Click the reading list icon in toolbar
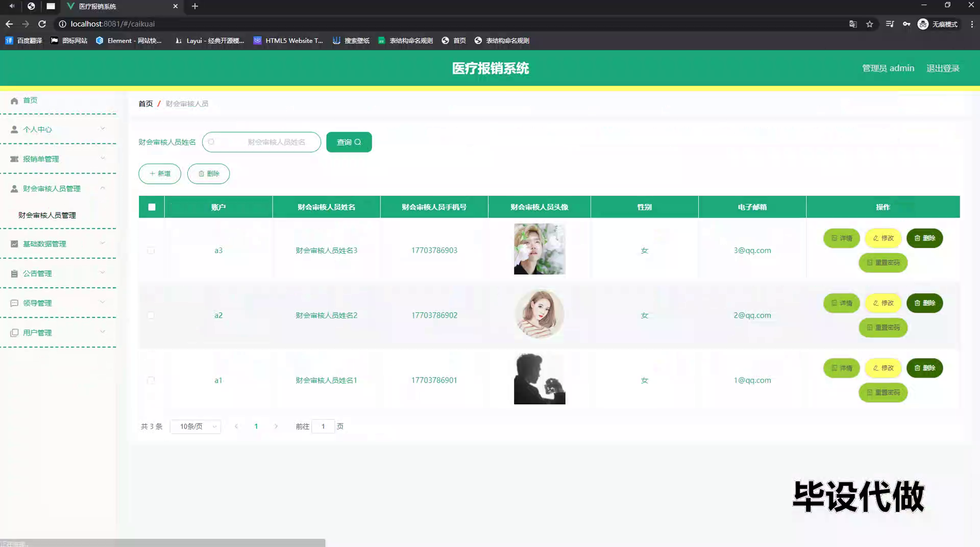Viewport: 980px width, 547px height. point(890,24)
